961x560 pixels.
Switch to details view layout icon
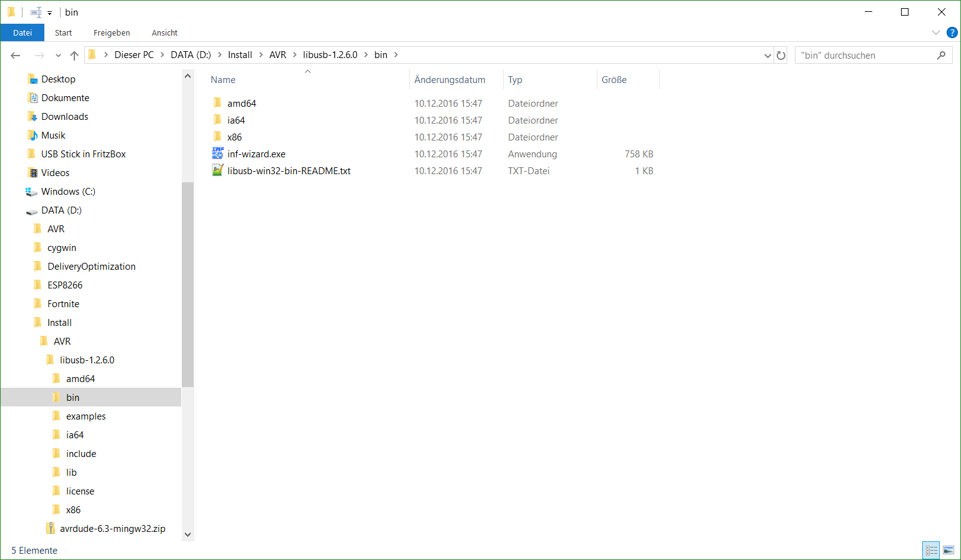[x=932, y=550]
